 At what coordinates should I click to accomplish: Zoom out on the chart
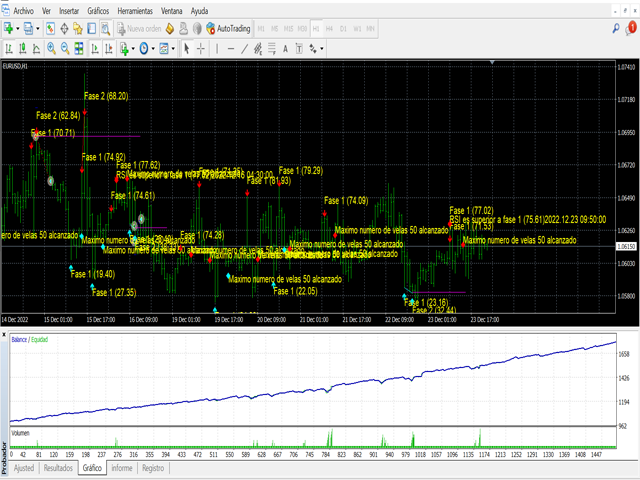click(65, 49)
